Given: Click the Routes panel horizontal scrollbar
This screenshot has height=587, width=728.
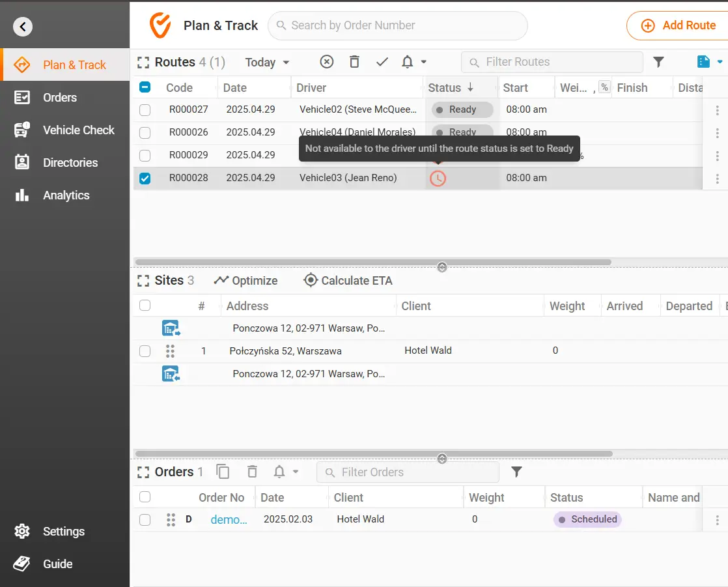Looking at the screenshot, I should click(372, 262).
